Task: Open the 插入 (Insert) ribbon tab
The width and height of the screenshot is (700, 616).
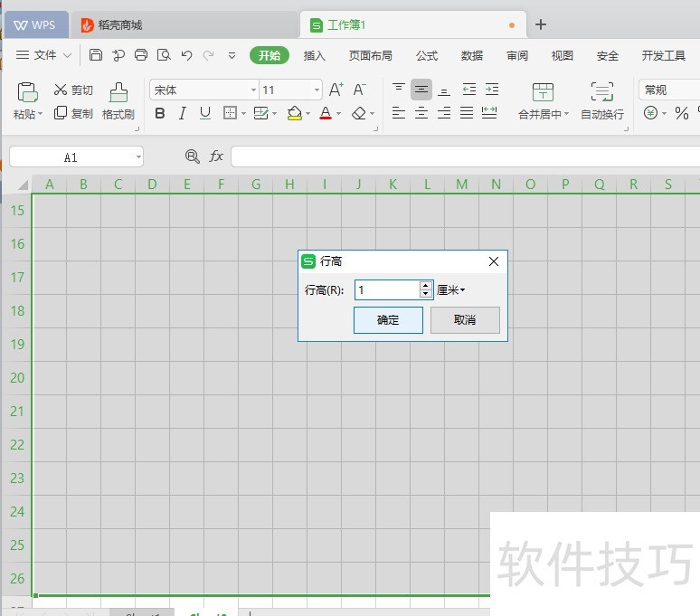Action: (314, 55)
